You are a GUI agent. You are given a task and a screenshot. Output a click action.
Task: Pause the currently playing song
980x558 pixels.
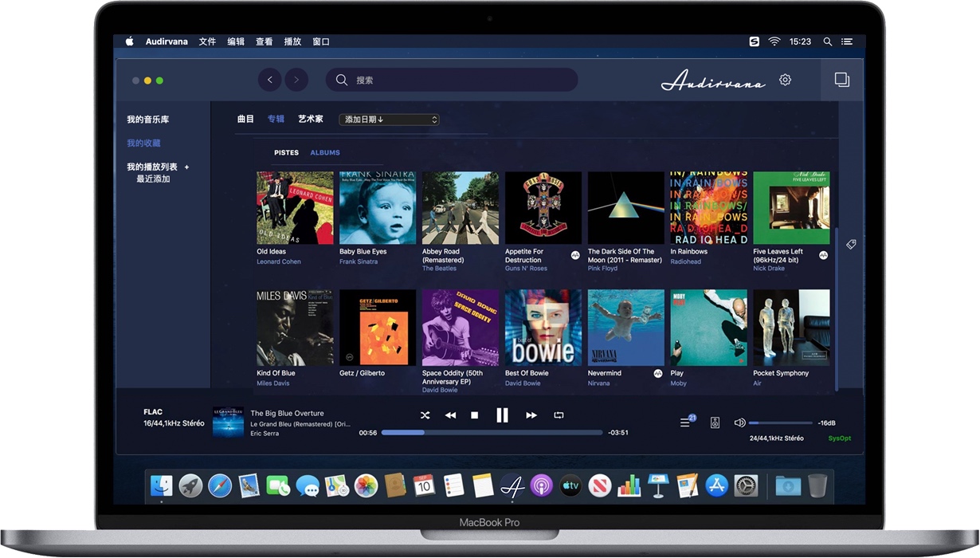coord(503,415)
